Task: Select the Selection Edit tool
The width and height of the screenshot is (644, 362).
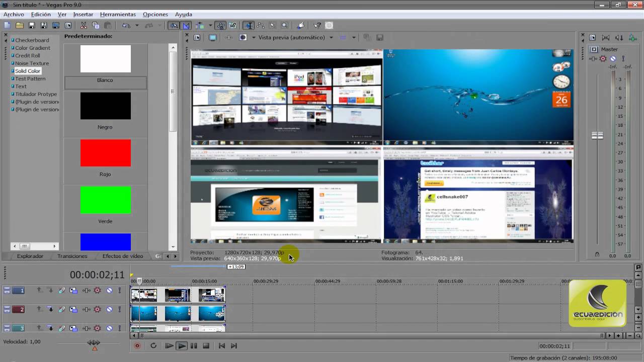Action: pyautogui.click(x=272, y=25)
